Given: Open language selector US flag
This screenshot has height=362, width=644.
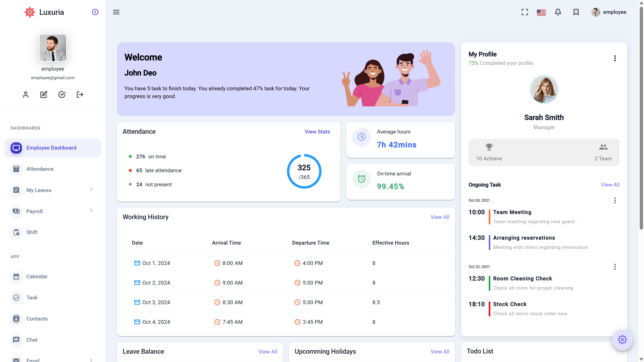Looking at the screenshot, I should (x=541, y=12).
